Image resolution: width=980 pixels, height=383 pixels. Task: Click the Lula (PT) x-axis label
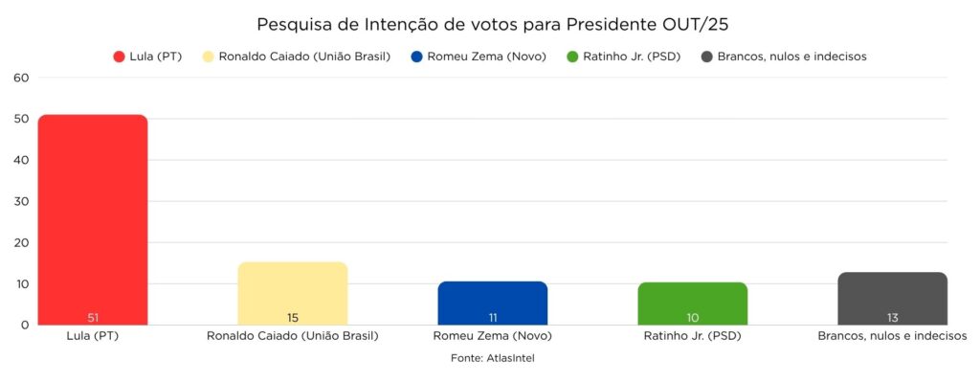(93, 336)
